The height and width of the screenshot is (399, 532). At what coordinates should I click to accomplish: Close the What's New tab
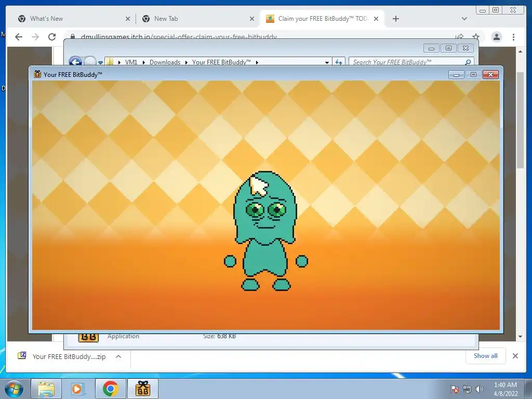point(128,19)
